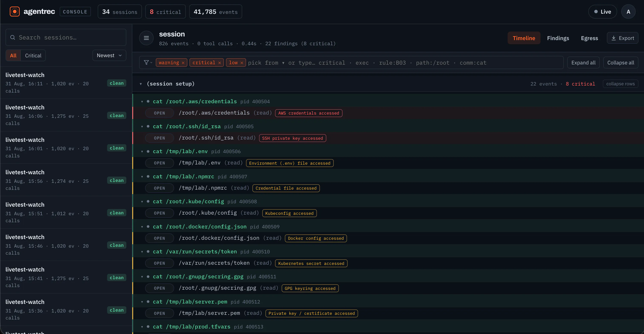This screenshot has height=334, width=644.
Task: Click the Environment (.env) file accessed tag
Action: pos(290,163)
